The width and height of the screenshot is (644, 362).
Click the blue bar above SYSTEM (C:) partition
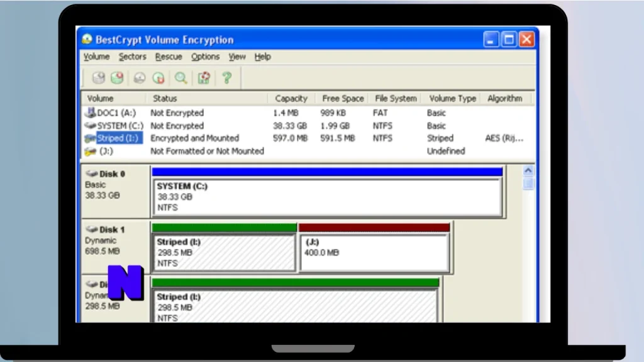(x=327, y=172)
